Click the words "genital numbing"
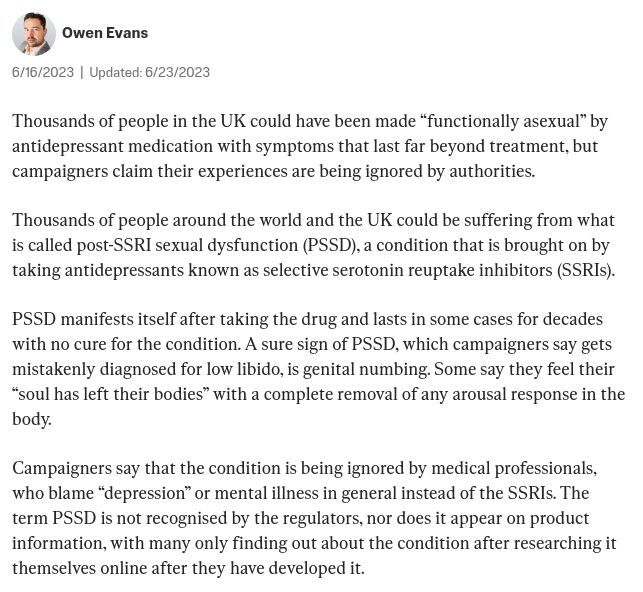The height and width of the screenshot is (592, 643). 387,369
